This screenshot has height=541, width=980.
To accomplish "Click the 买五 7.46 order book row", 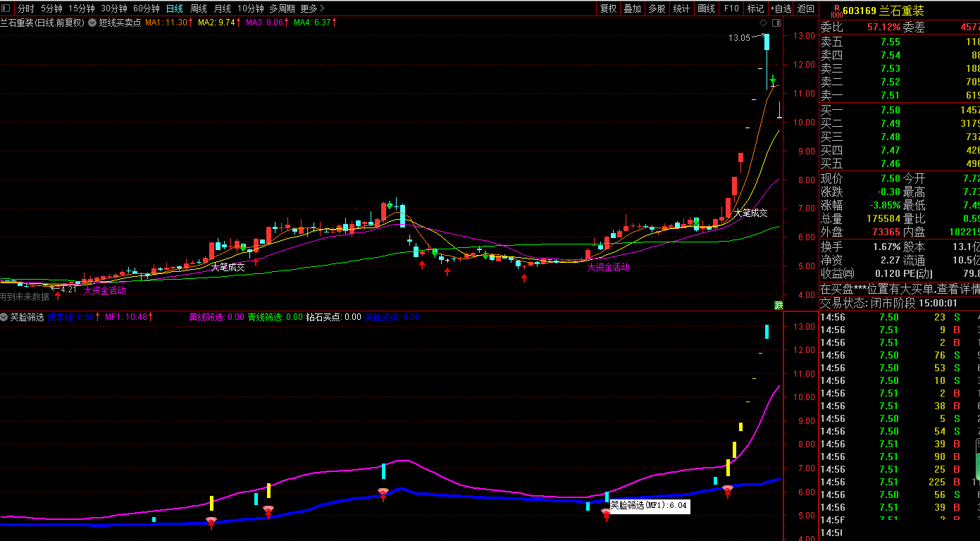I will click(900, 163).
